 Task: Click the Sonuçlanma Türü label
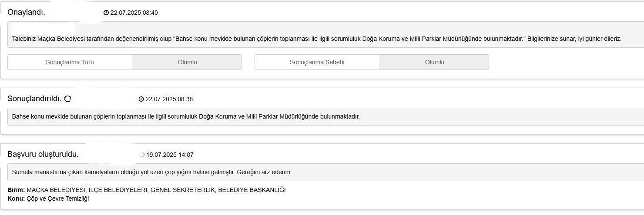click(x=70, y=62)
